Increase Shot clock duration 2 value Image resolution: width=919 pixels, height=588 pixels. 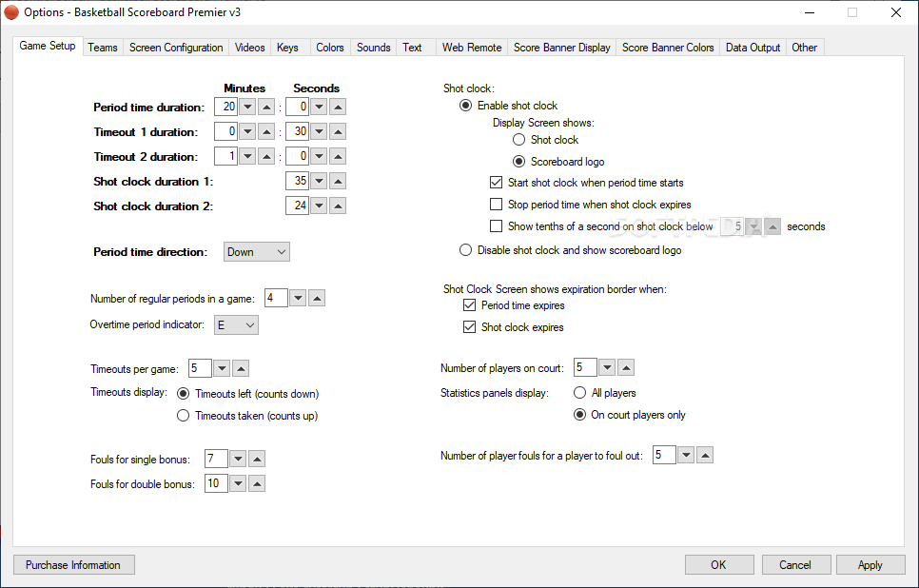coord(338,206)
